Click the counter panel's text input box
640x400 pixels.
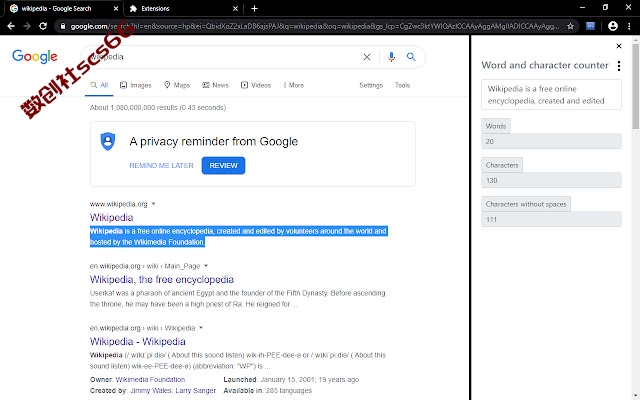click(551, 95)
